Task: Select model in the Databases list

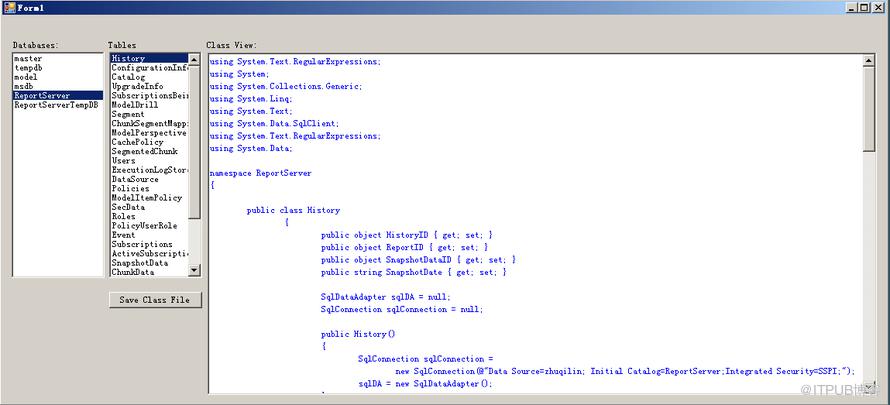Action: coord(58,77)
